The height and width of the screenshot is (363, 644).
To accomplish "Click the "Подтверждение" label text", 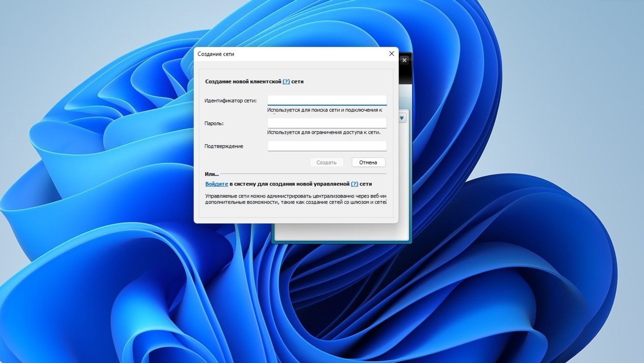I will [224, 146].
